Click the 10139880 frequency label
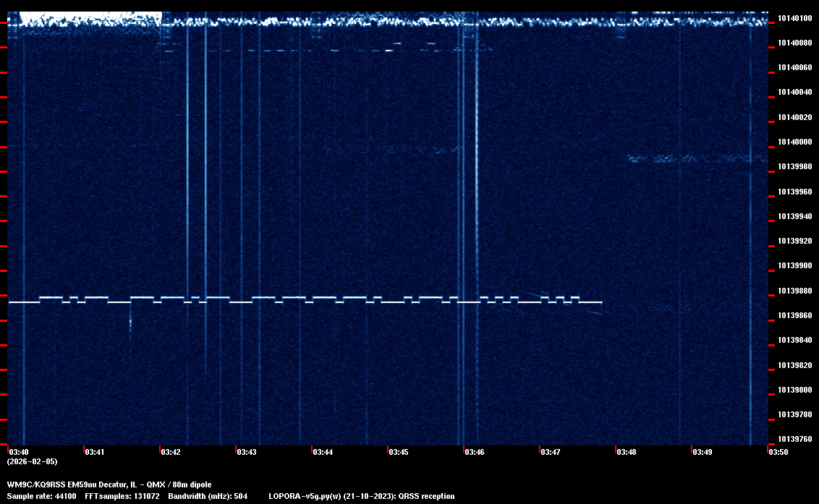 (794, 291)
